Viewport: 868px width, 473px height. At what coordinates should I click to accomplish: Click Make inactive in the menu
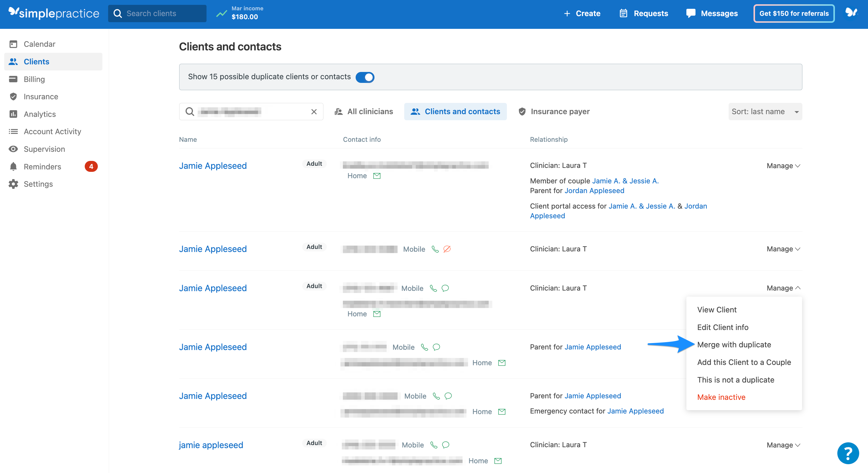pos(721,397)
